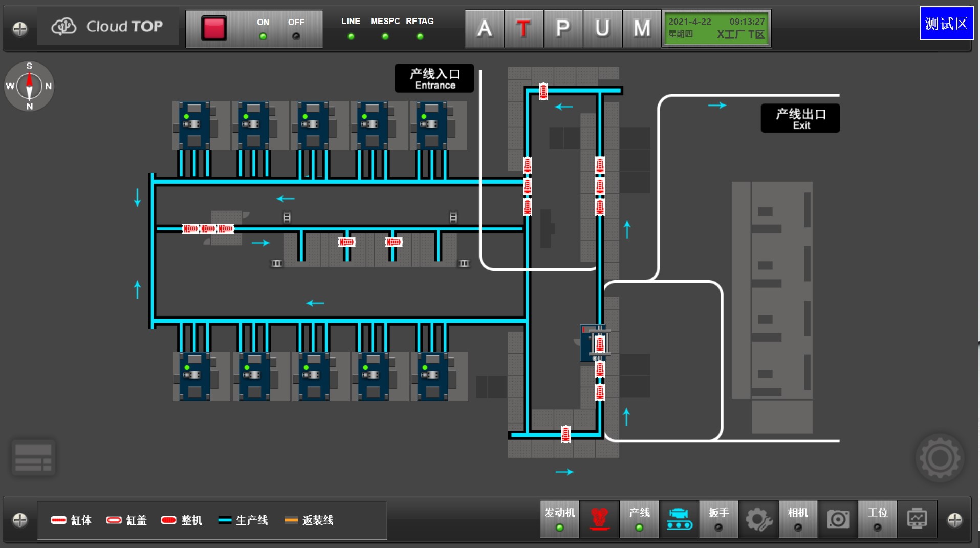980x548 pixels.
Task: Click the workstation monitor icon
Action: click(x=917, y=519)
